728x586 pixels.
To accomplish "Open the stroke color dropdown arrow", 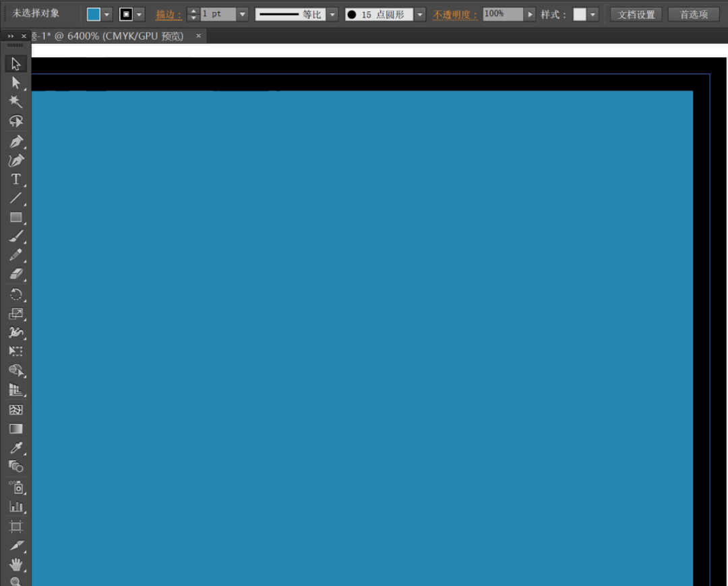I will pos(140,14).
